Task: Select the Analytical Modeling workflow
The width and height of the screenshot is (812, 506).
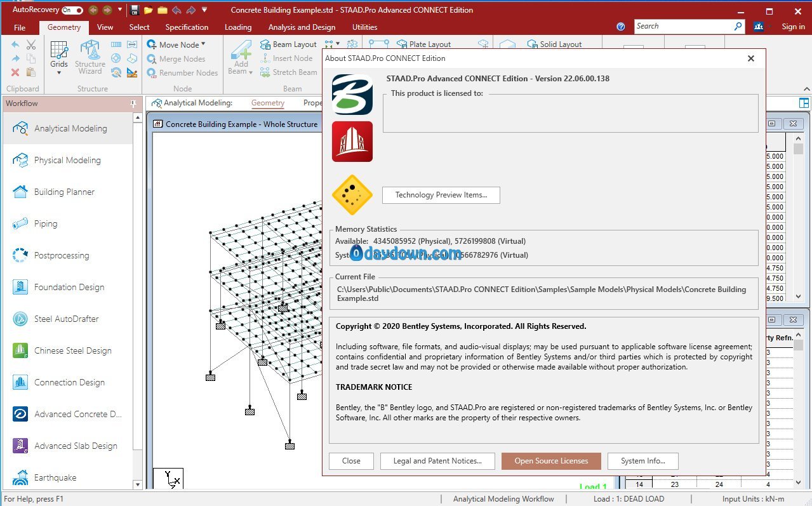Action: [x=68, y=128]
